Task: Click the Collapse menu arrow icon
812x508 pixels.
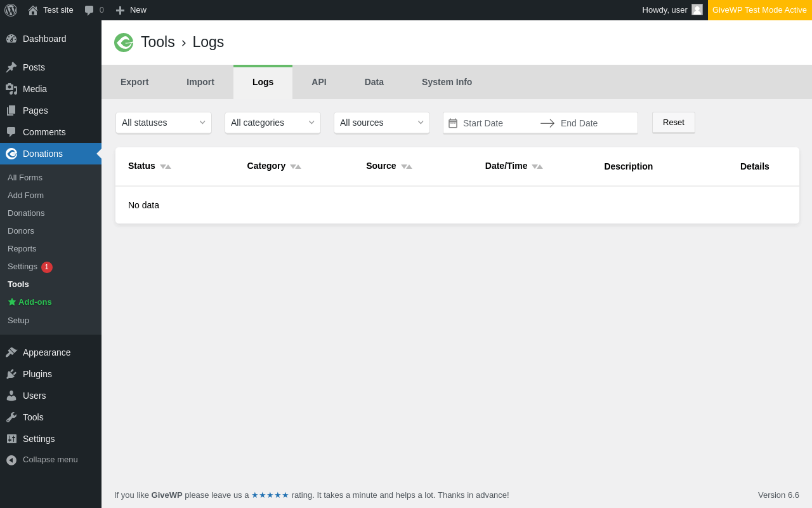Action: pyautogui.click(x=11, y=460)
